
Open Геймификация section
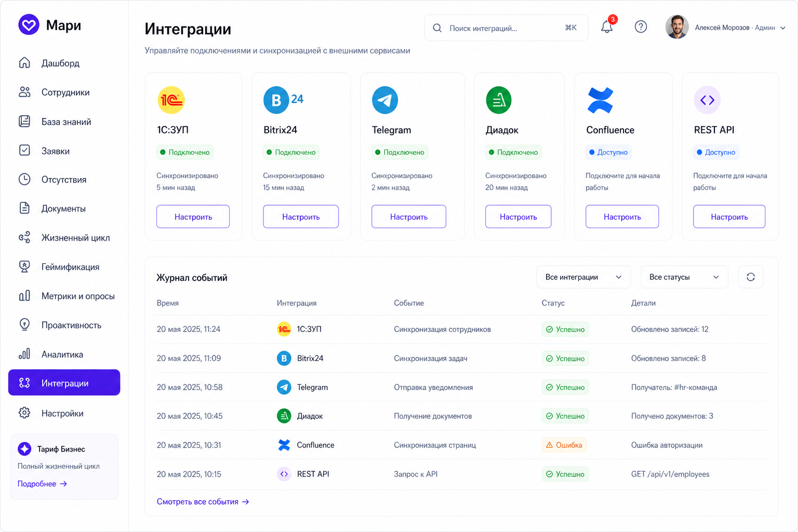click(64, 267)
